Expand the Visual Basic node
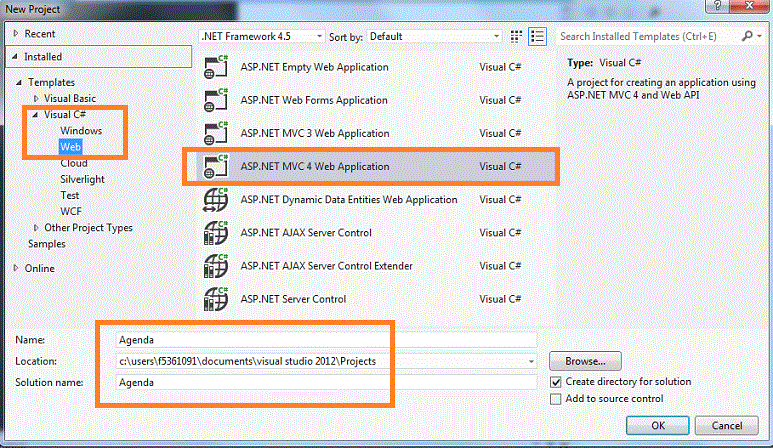The image size is (773, 448). tap(36, 99)
